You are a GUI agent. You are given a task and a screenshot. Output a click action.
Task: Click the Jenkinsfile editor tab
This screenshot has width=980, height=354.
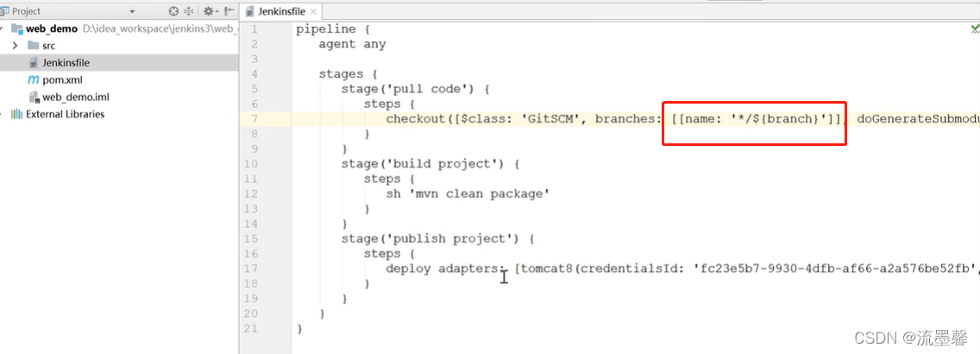click(281, 11)
